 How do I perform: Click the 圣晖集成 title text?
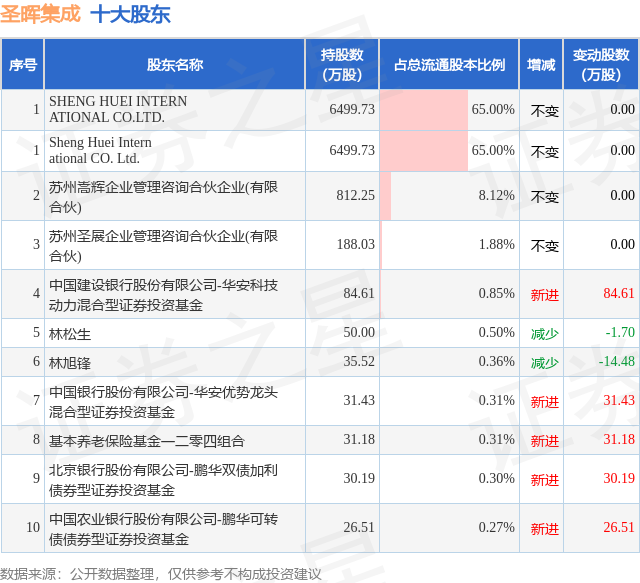point(40,14)
